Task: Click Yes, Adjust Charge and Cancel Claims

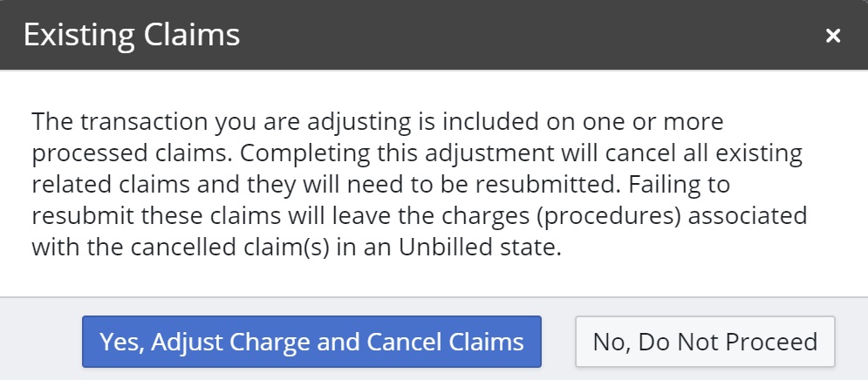Action: (x=311, y=341)
